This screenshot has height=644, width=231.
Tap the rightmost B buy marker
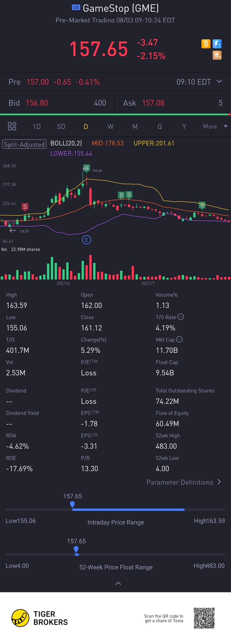[x=202, y=205]
